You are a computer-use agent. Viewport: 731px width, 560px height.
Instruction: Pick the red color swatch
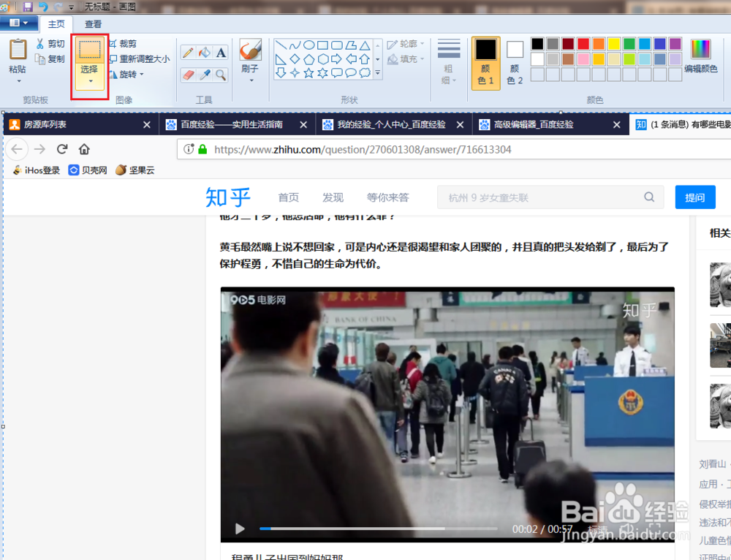pos(583,44)
